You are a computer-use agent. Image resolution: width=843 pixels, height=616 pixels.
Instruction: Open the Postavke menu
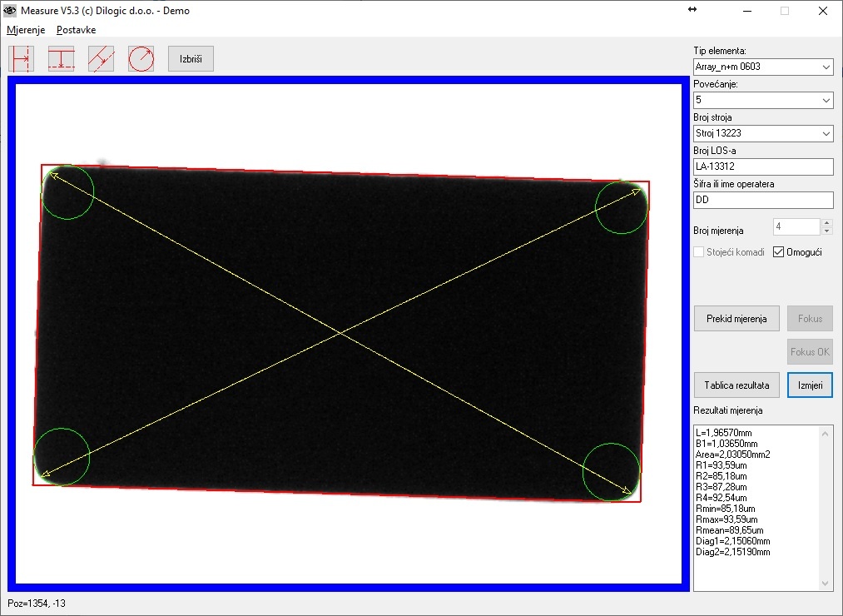[77, 30]
